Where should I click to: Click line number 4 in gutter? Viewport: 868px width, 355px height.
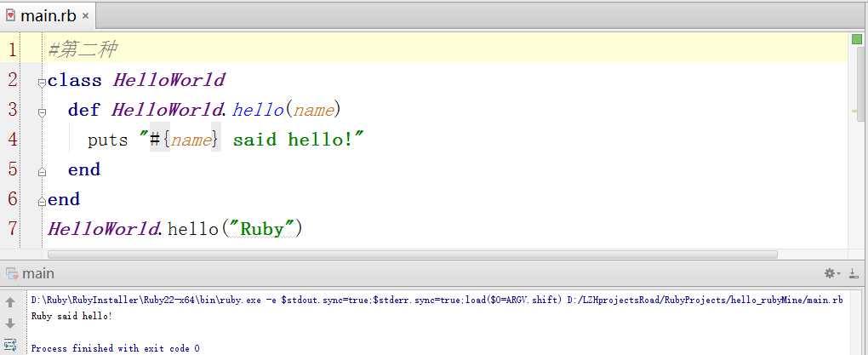click(12, 139)
